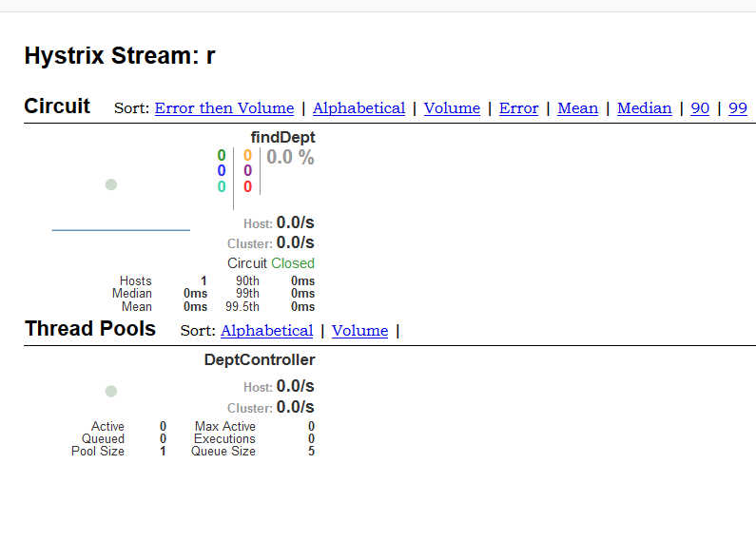Click DeptController Cluster rate 0.0/s
756x541 pixels.
click(x=296, y=408)
